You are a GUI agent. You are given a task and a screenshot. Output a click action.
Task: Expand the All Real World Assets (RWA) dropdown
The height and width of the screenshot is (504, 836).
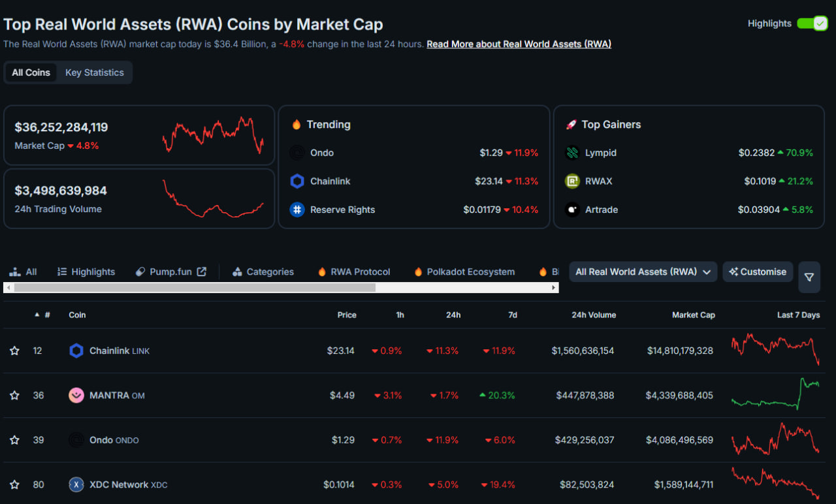click(x=643, y=272)
